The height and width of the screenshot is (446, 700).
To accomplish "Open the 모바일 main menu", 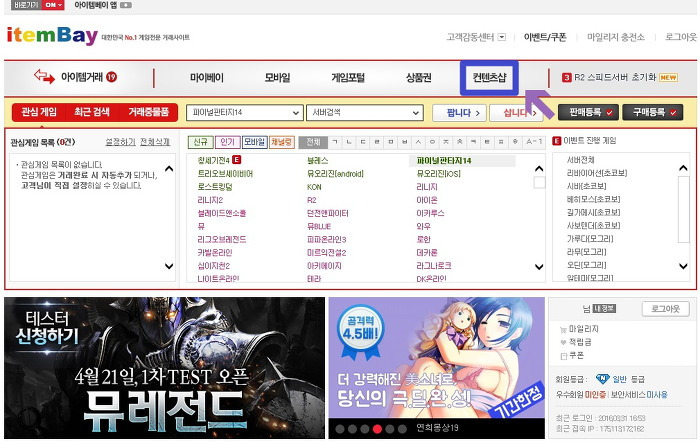I will coord(277,78).
